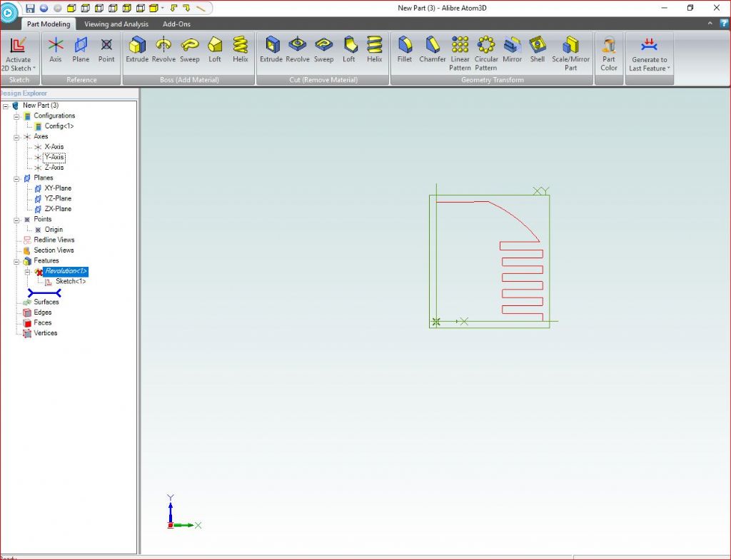Apply the Chamfer tool

coord(433,49)
